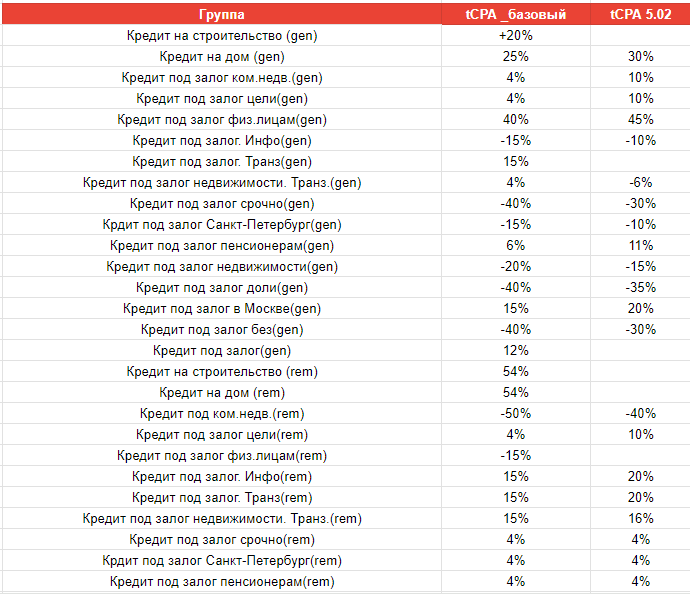The height and width of the screenshot is (595, 690).
Task: Select the "Кредит под залог. Инфо(gen)" cell
Action: [222, 141]
